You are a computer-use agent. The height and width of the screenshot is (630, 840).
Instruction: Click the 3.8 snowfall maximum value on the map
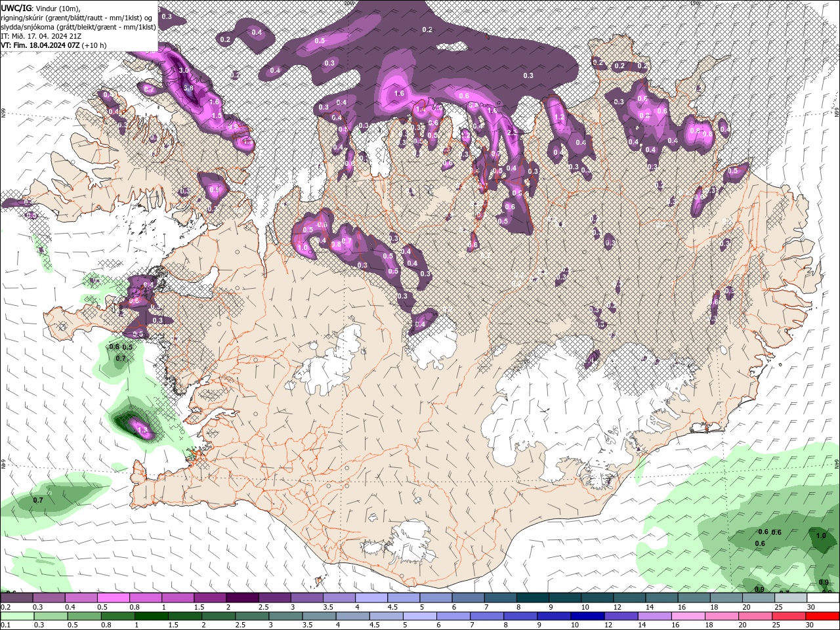point(189,87)
